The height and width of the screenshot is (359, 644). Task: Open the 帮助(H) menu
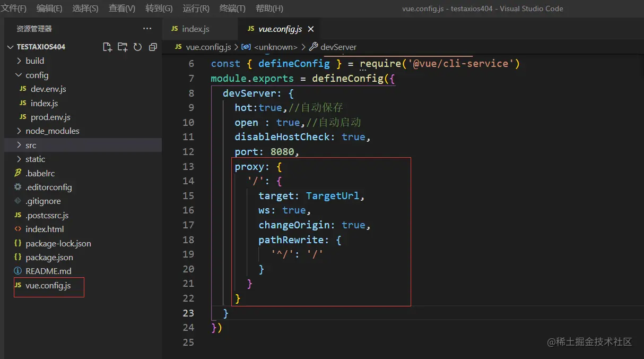pos(269,8)
